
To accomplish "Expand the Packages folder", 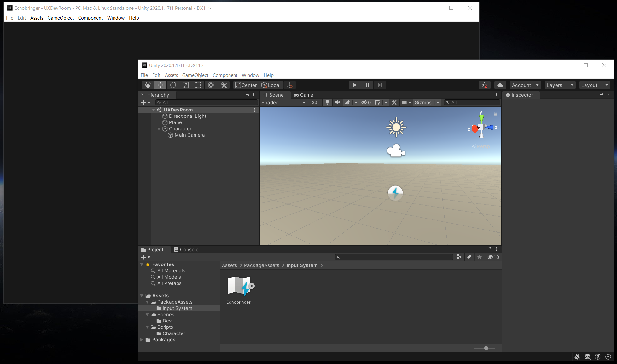I will [x=142, y=340].
